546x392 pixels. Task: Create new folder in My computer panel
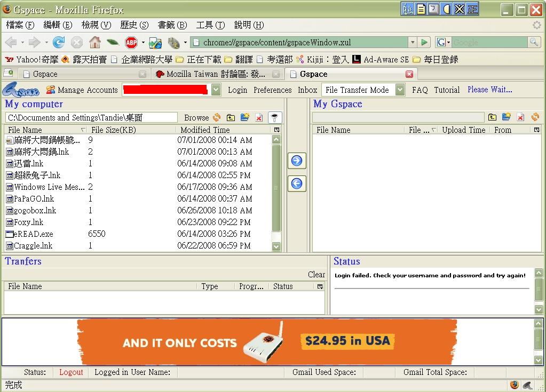click(x=245, y=117)
